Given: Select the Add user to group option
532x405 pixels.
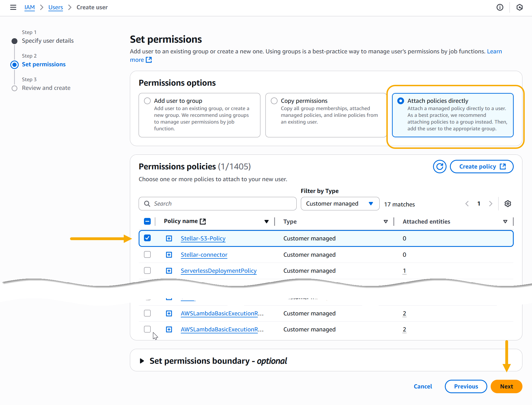Looking at the screenshot, I should point(147,101).
